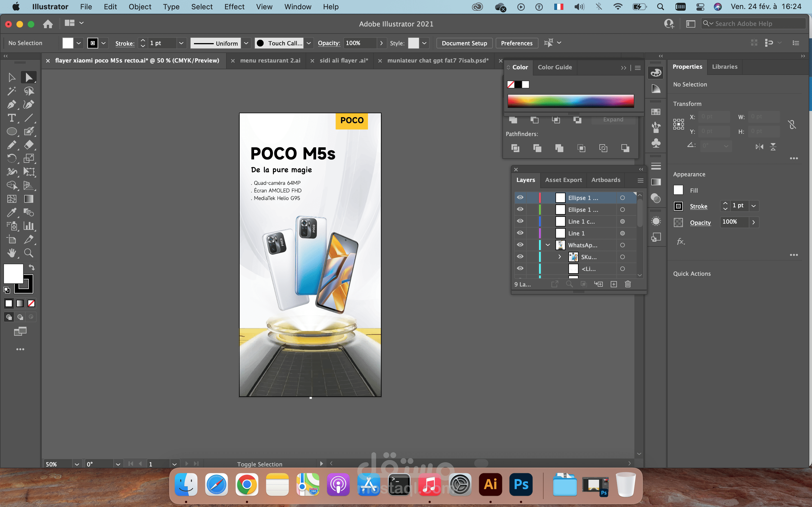Open the Effect menu
812x507 pixels.
[x=234, y=7]
